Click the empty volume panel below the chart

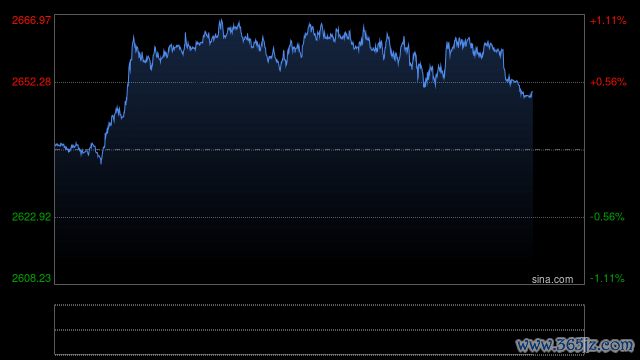coord(319,330)
